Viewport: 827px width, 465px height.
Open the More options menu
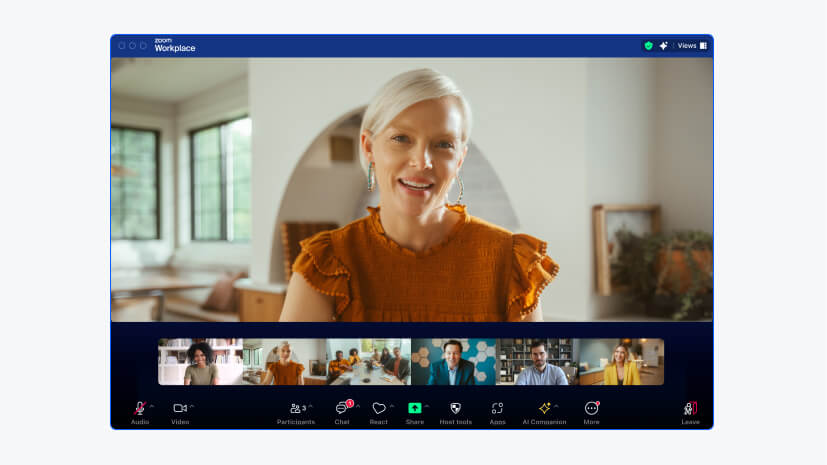[591, 409]
